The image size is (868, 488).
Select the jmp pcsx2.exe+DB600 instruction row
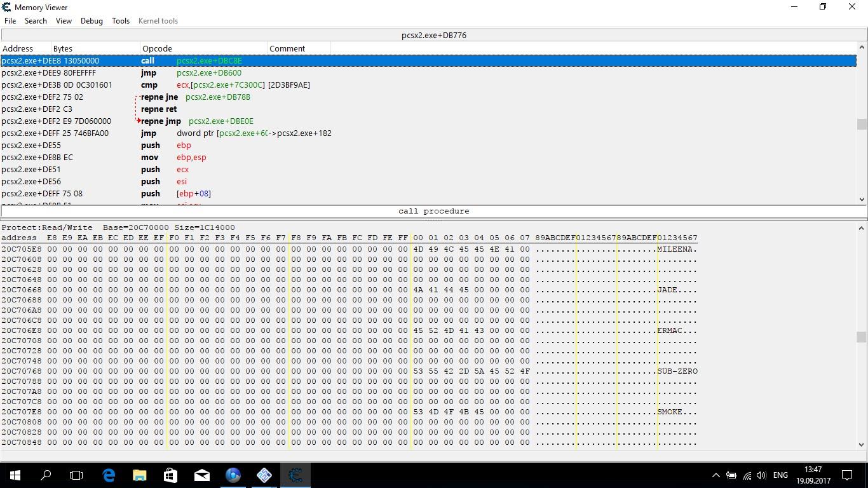tap(428, 73)
